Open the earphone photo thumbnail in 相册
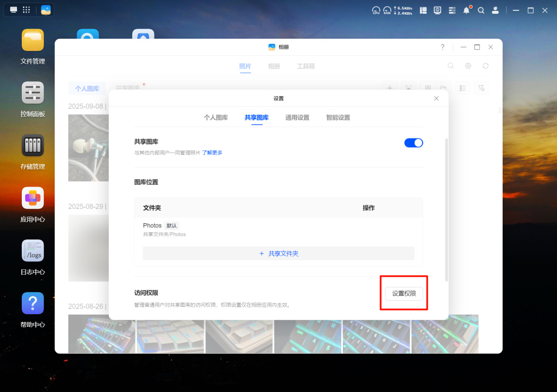 tap(88, 148)
